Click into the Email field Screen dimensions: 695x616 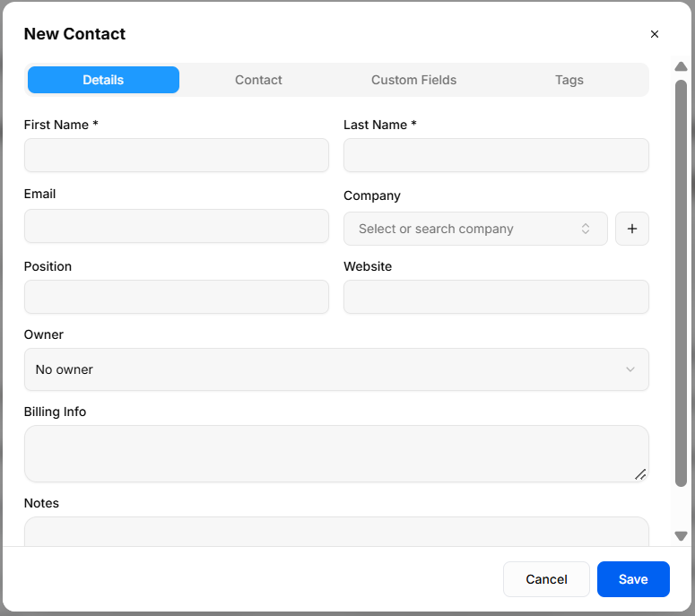[177, 226]
